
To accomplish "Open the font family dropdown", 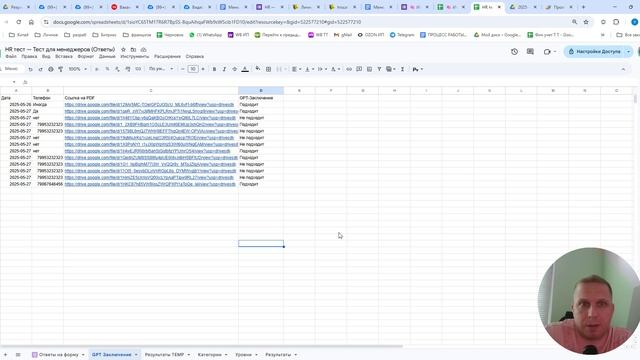I will coord(161,69).
